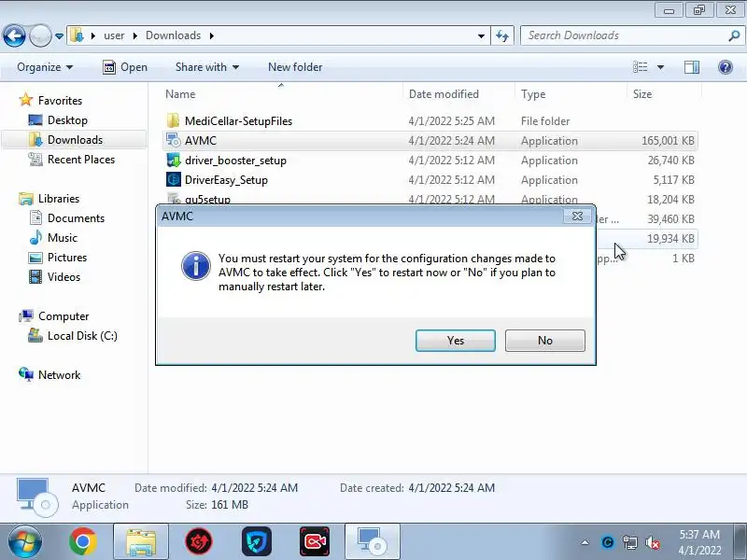Viewport: 747px width, 560px height.
Task: Open the Pictures library
Action: click(x=67, y=258)
